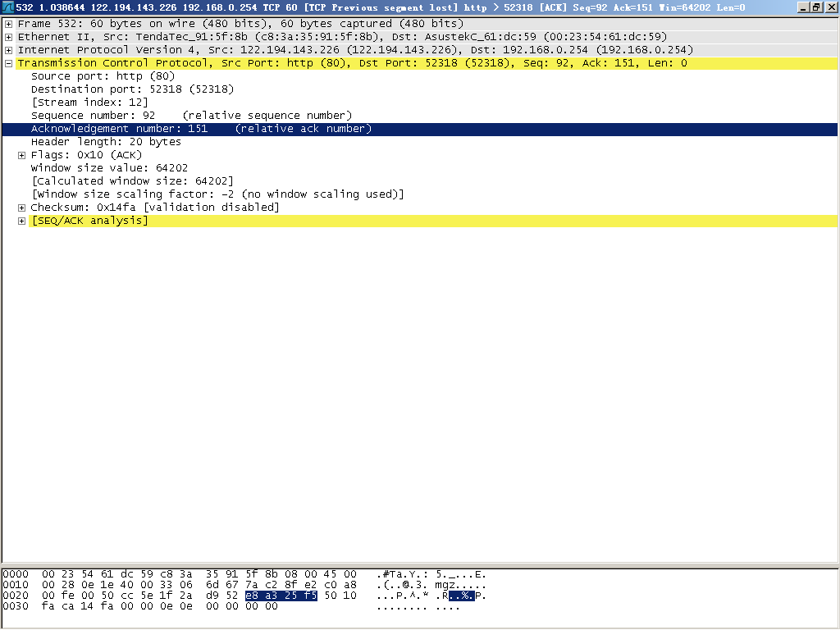Select 'Window size value: 64202' field
This screenshot has height=630, width=840.
109,168
